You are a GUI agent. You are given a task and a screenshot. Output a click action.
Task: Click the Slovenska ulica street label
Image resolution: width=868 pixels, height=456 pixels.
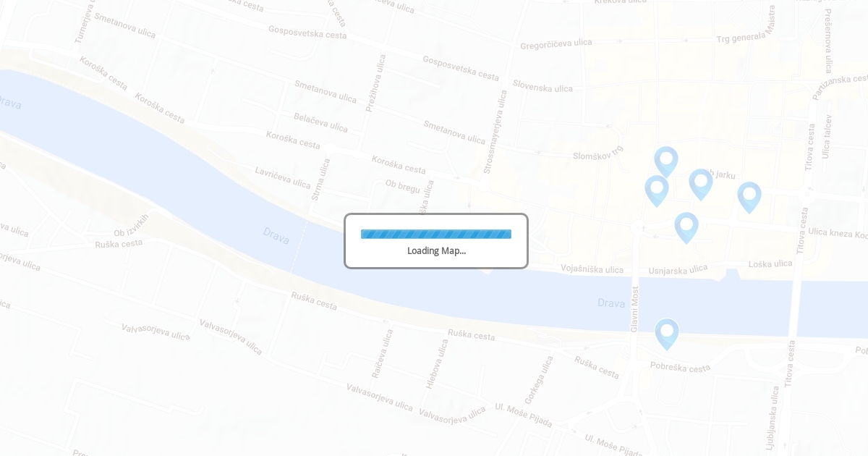tap(542, 86)
